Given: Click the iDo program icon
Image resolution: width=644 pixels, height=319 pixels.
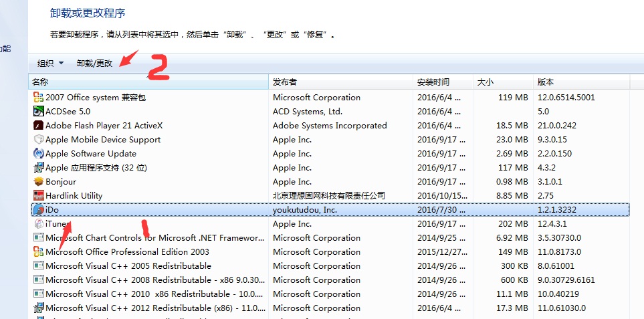Looking at the screenshot, I should pos(38,210).
